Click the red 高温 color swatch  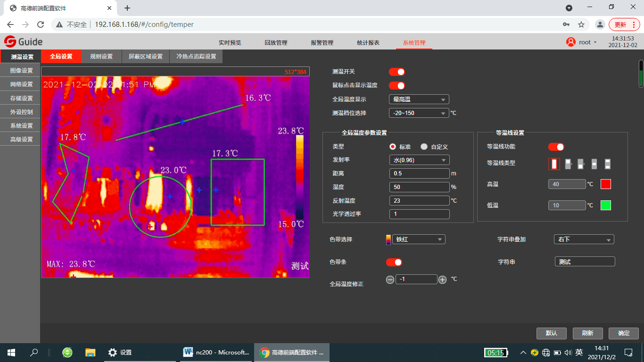[x=605, y=184]
